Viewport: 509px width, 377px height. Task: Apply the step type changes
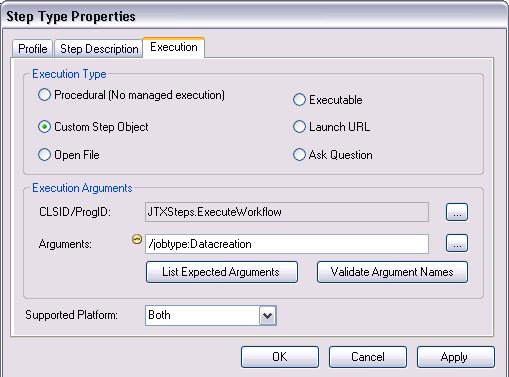456,357
